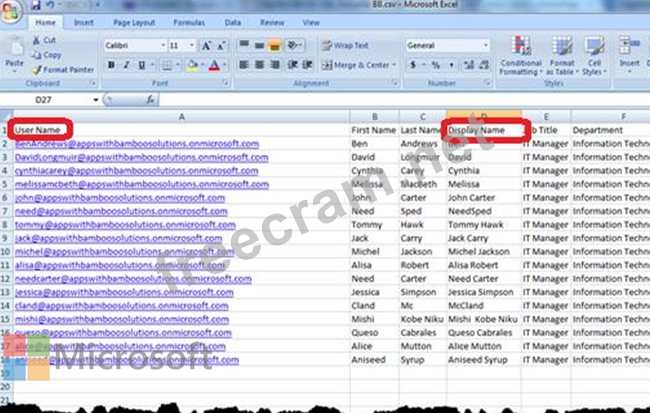Screen dimensions: 650x413
Task: Click the Undo arrow icon
Action: pyautogui.click(x=50, y=5)
